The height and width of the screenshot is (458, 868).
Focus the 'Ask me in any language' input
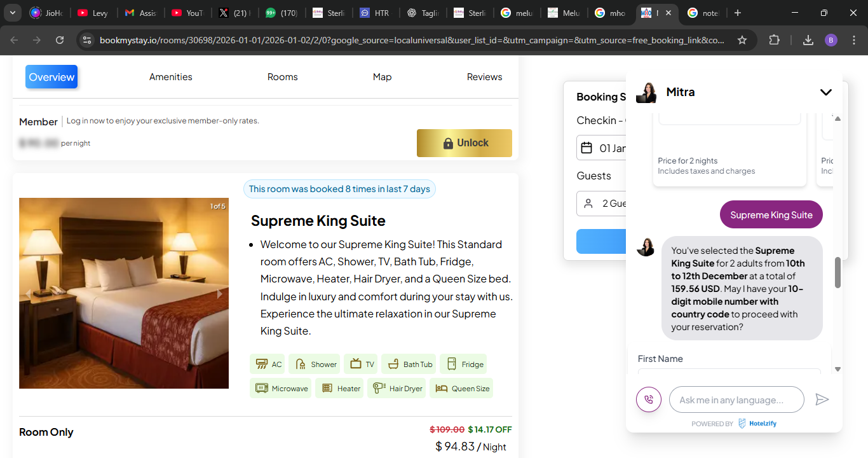pos(736,399)
